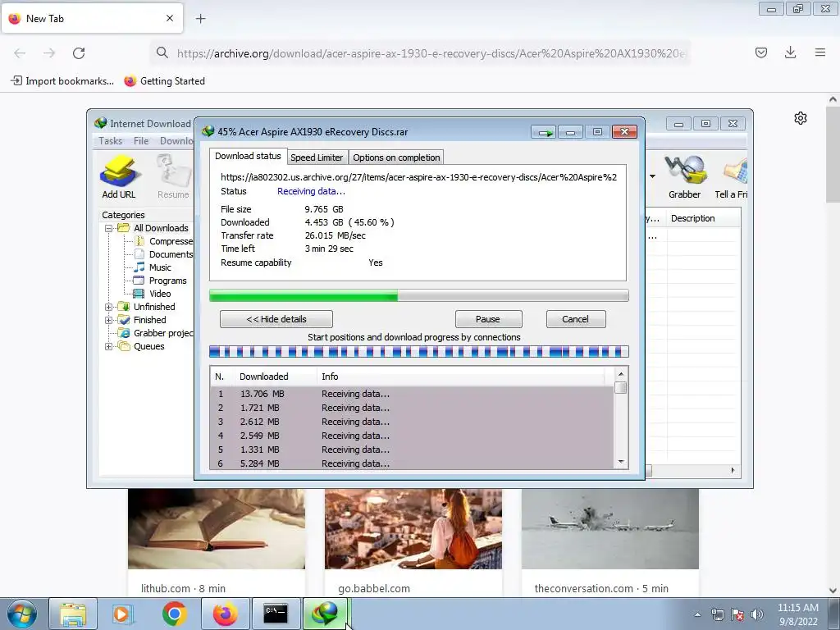Open the Downloads menu in IDM
The image size is (840, 630).
pos(176,141)
